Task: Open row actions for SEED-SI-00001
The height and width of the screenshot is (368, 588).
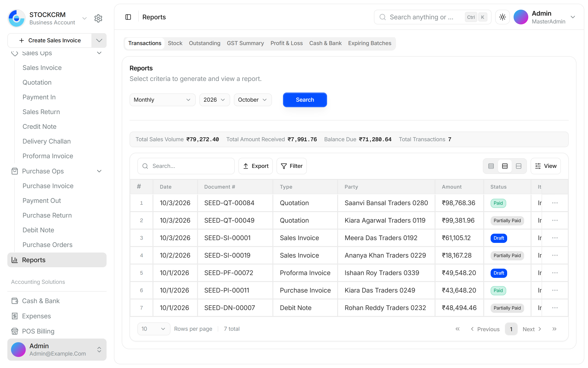Action: click(x=555, y=238)
